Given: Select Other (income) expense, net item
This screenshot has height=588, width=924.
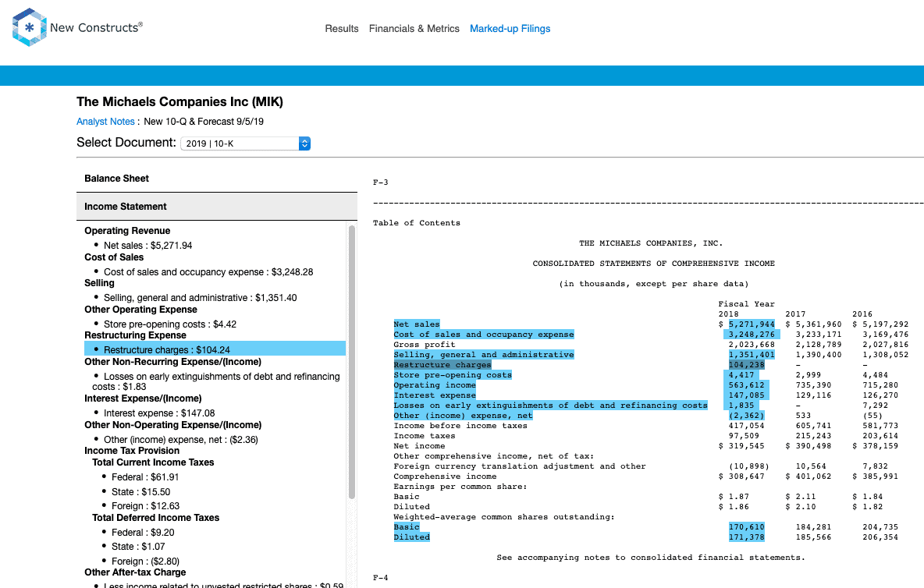Looking at the screenshot, I should (181, 440).
